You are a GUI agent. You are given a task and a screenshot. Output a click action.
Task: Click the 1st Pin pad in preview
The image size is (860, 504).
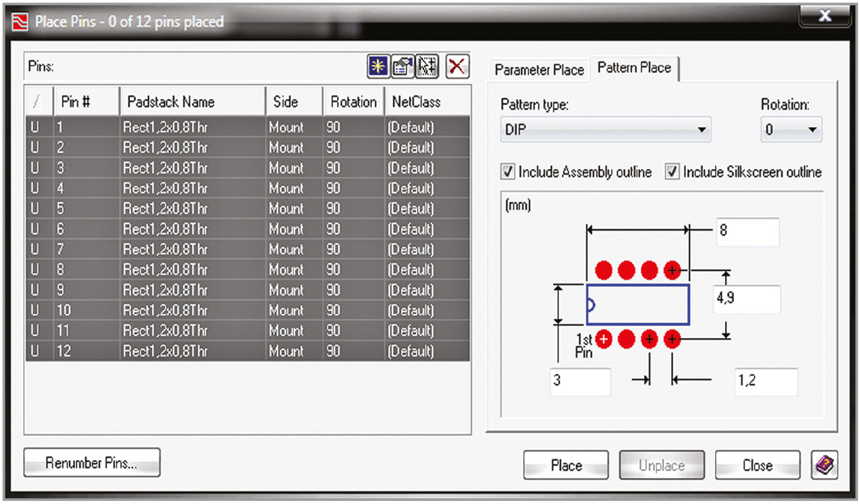pos(603,340)
